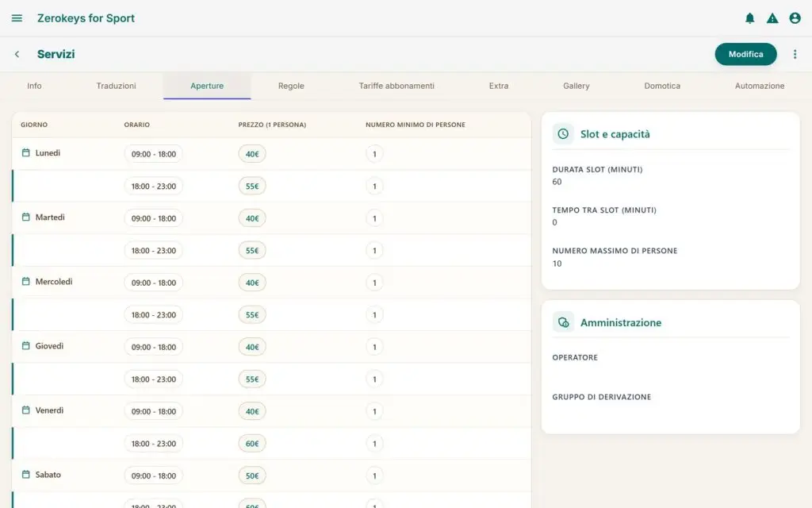Click the calendar icon beside Sabato
812x508 pixels.
click(26, 475)
